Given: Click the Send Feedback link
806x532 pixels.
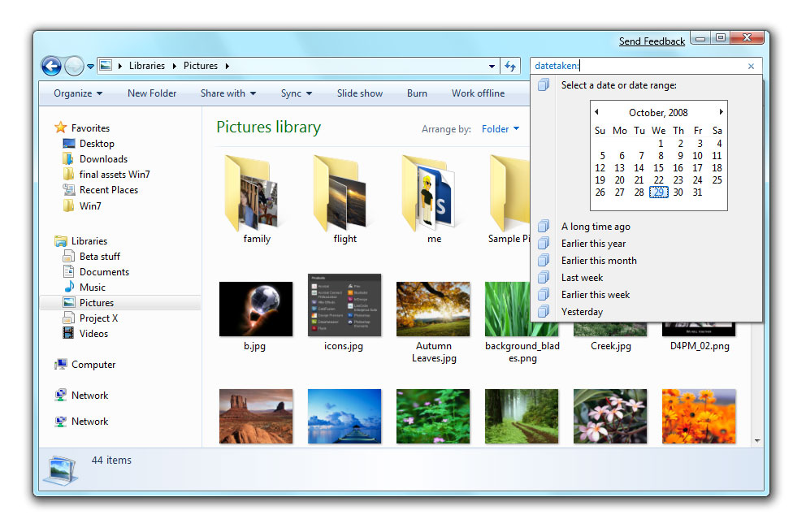Looking at the screenshot, I should pos(652,41).
